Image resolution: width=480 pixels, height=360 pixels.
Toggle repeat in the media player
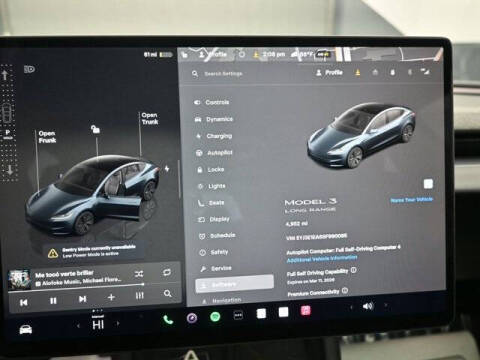167,272
